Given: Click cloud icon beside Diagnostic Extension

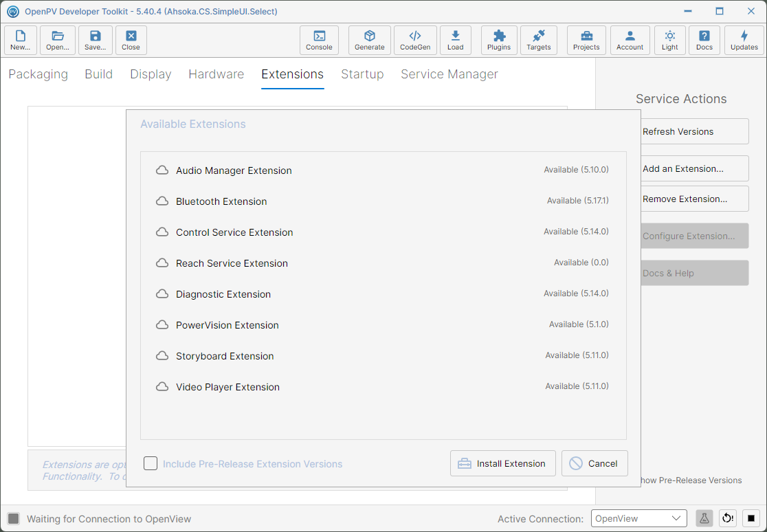Looking at the screenshot, I should coord(162,293).
